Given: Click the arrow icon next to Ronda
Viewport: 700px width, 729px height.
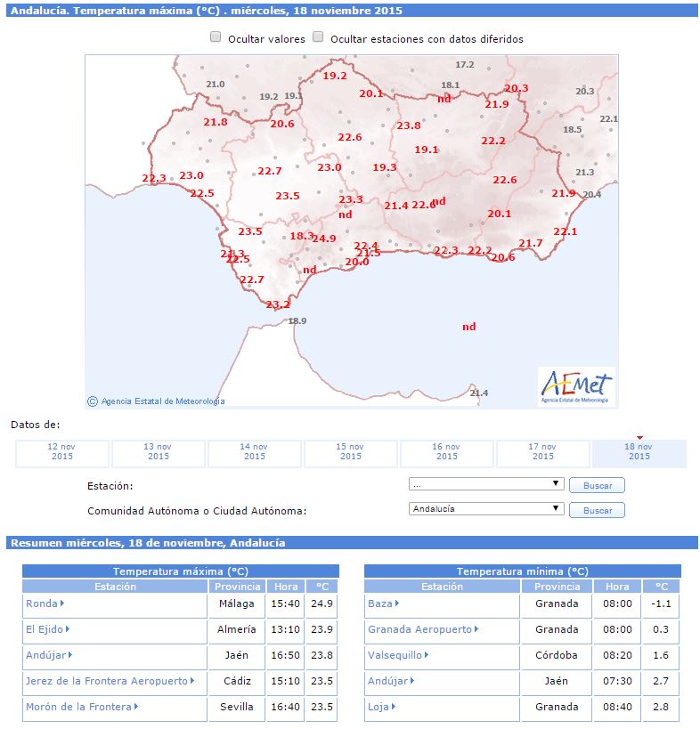Looking at the screenshot, I should (62, 603).
